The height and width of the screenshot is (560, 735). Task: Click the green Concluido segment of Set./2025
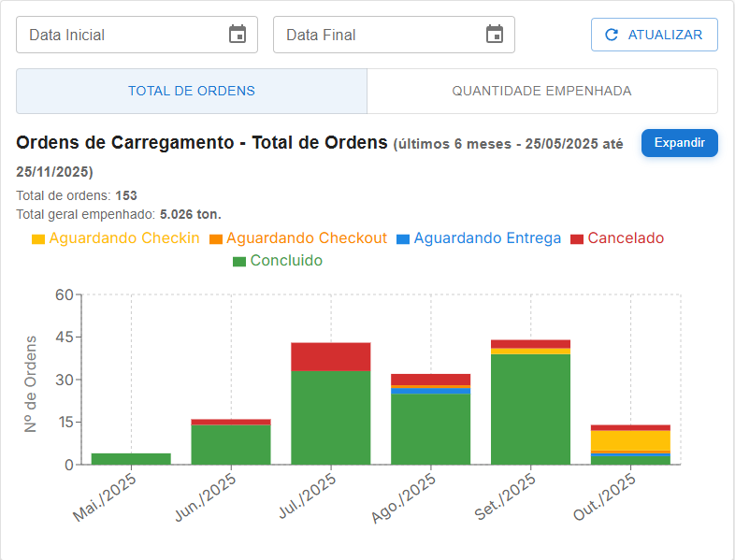(x=530, y=409)
